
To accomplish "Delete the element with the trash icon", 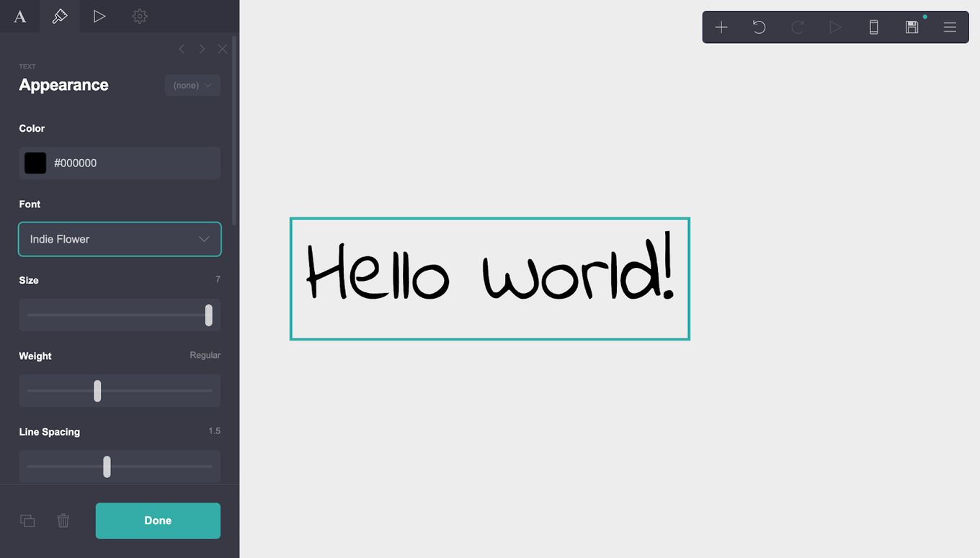I will [63, 521].
